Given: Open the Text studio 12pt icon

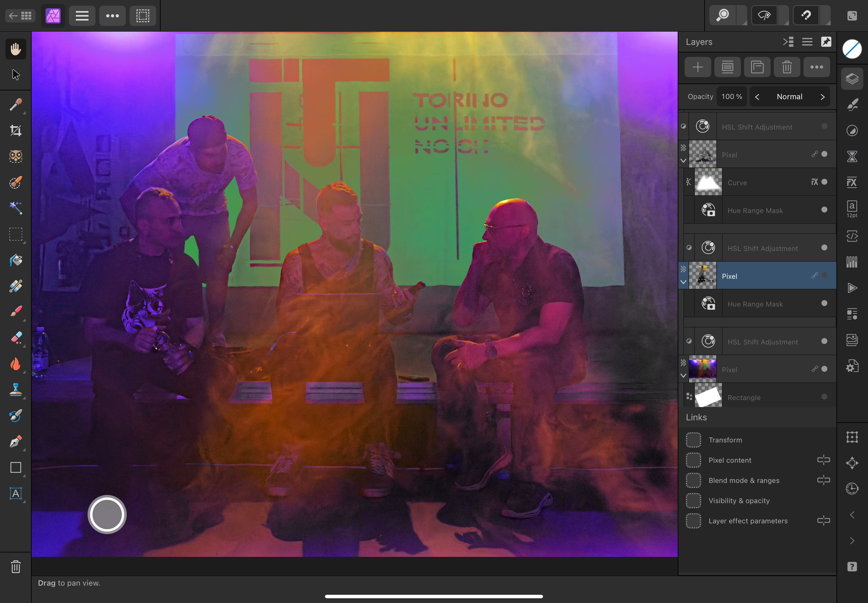Looking at the screenshot, I should (852, 209).
